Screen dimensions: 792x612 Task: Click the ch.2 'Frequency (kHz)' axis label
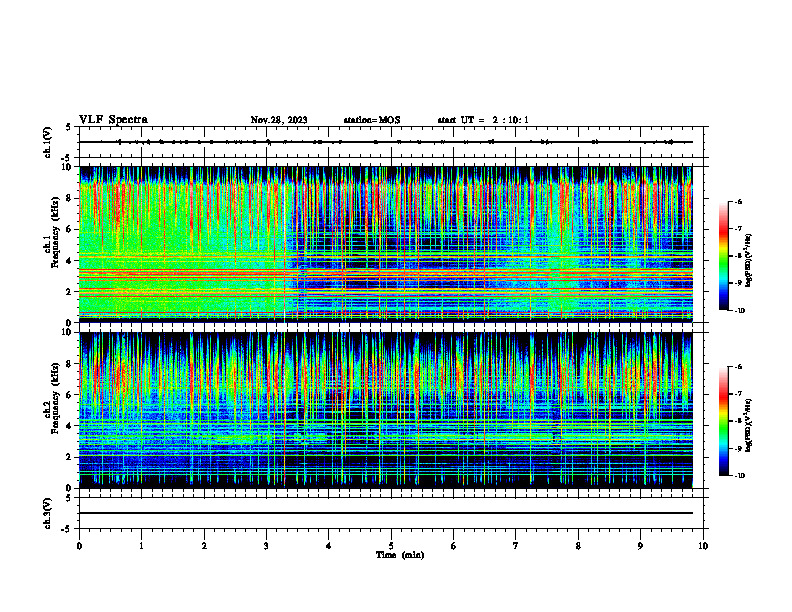[x=53, y=398]
